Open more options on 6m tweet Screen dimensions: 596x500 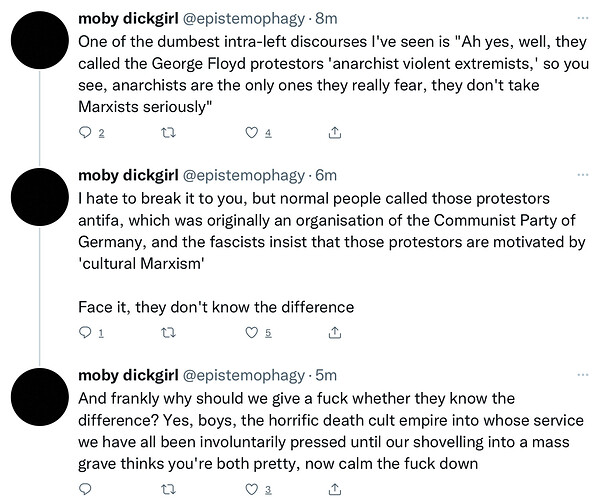(x=582, y=175)
